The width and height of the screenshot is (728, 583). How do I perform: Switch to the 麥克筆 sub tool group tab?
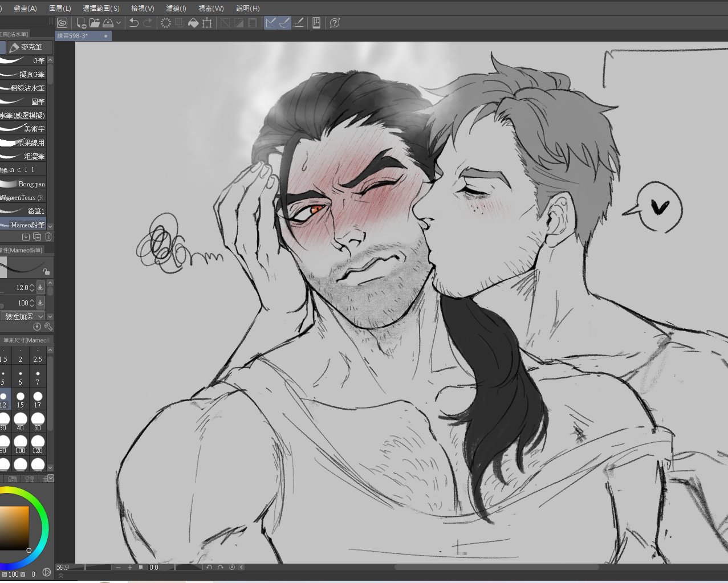tap(30, 47)
